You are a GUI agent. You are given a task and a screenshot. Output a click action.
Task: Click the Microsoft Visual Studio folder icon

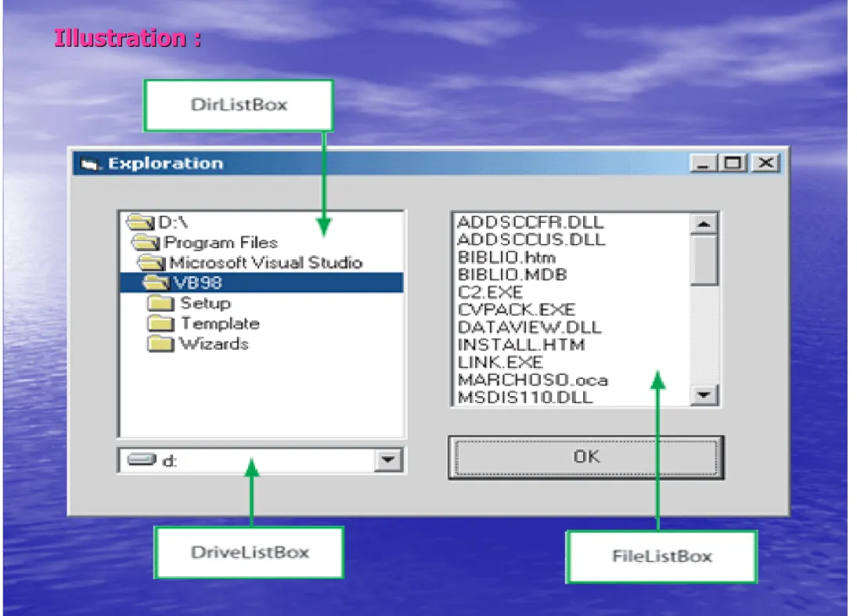[151, 262]
